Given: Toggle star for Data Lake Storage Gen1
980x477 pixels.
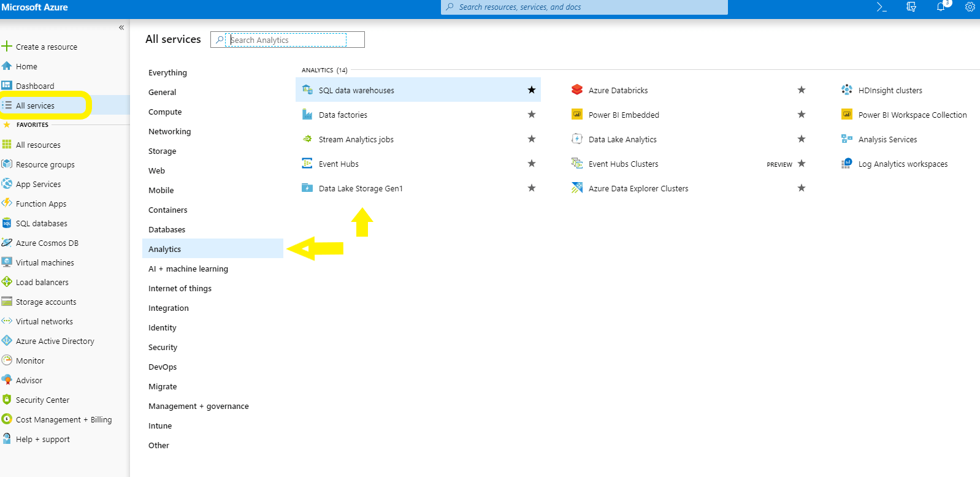Looking at the screenshot, I should point(532,188).
